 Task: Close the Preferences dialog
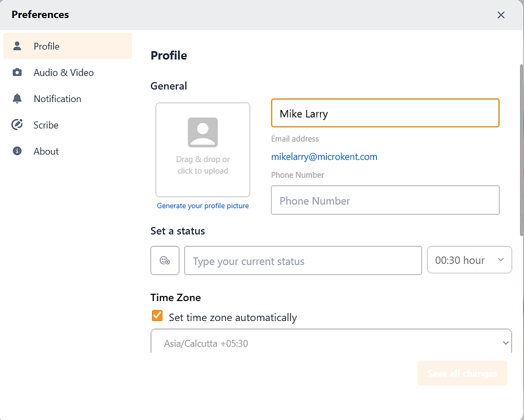[500, 14]
